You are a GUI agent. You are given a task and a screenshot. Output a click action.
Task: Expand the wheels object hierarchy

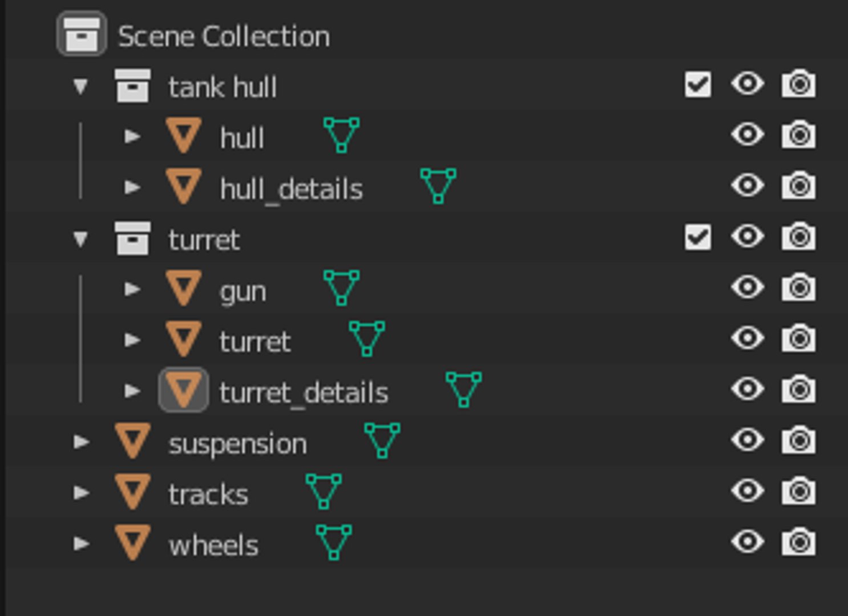(81, 543)
